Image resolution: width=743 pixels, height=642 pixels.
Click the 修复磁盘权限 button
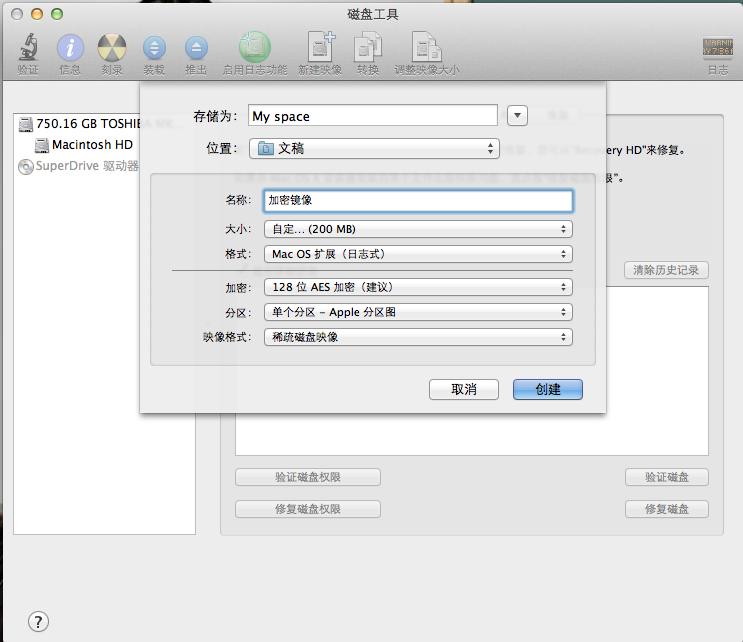[308, 509]
